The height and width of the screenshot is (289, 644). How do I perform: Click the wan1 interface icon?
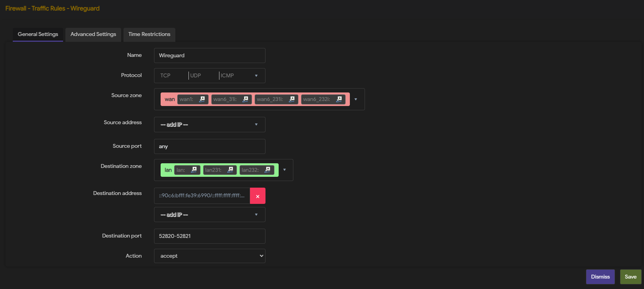coord(202,99)
